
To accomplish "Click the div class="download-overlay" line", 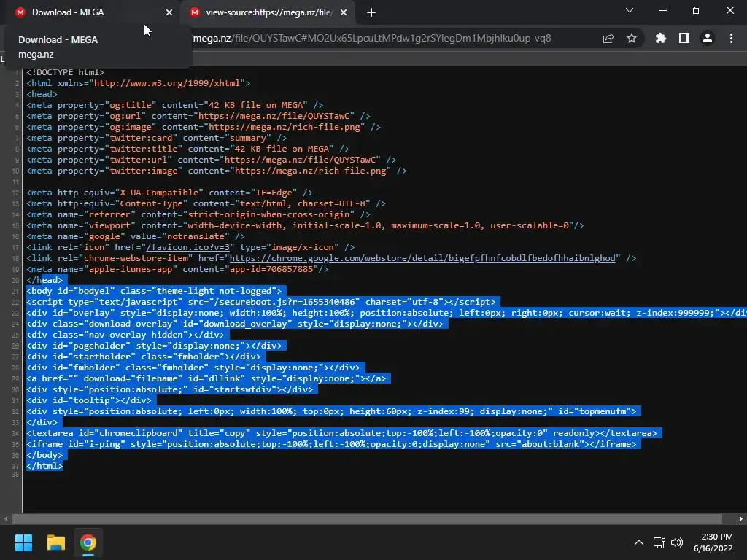I will coord(235,324).
